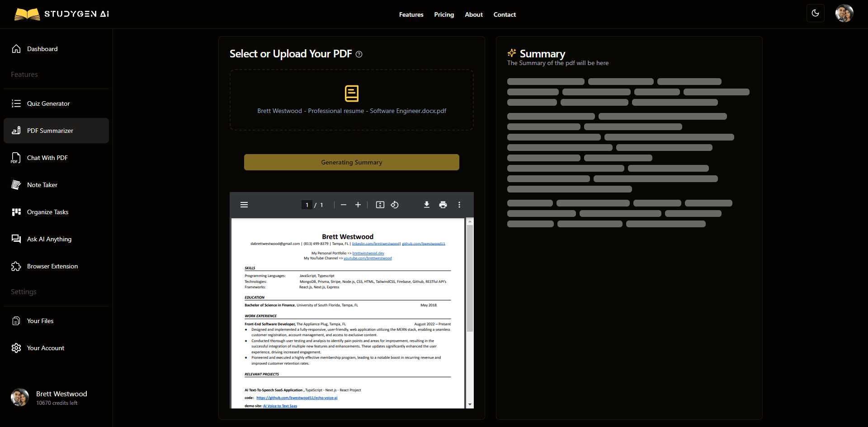The height and width of the screenshot is (427, 868).
Task: Open the PDF viewer sidebar menu
Action: pos(244,205)
